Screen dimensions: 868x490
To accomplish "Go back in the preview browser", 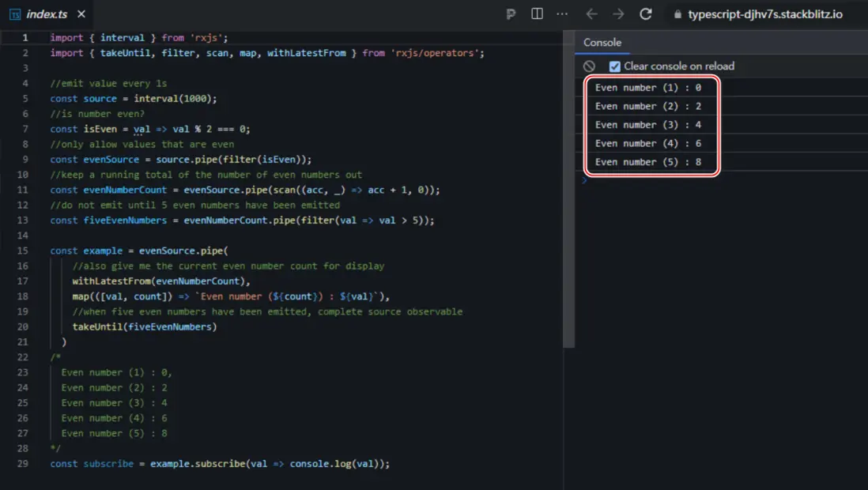I will point(591,14).
